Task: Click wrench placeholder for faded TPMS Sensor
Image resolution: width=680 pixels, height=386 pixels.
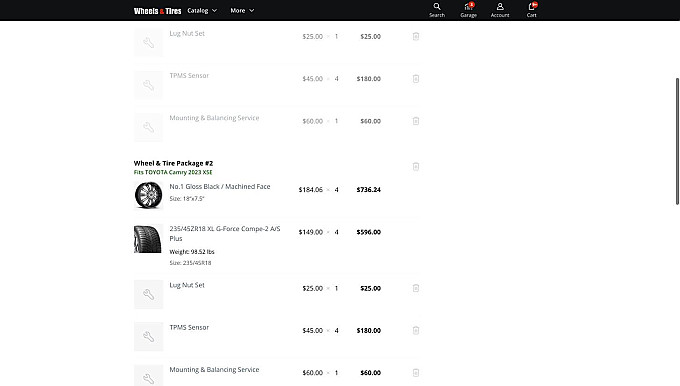Action: (148, 85)
